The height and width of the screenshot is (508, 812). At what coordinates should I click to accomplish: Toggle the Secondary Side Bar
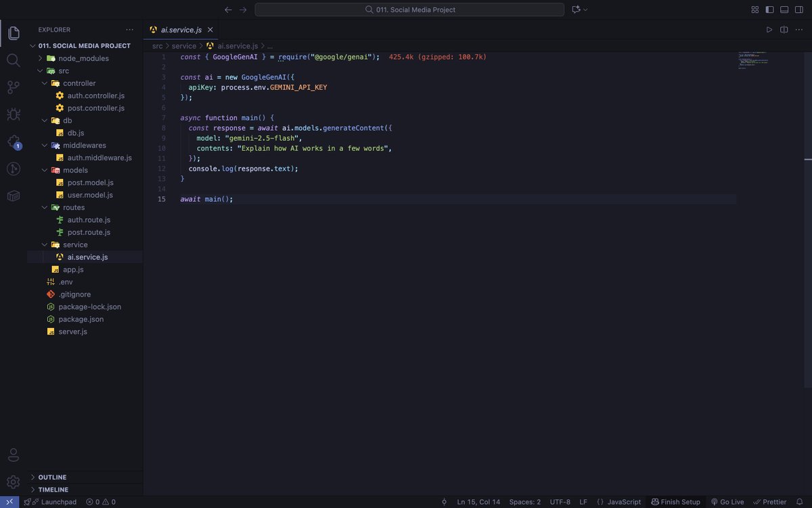tap(799, 9)
